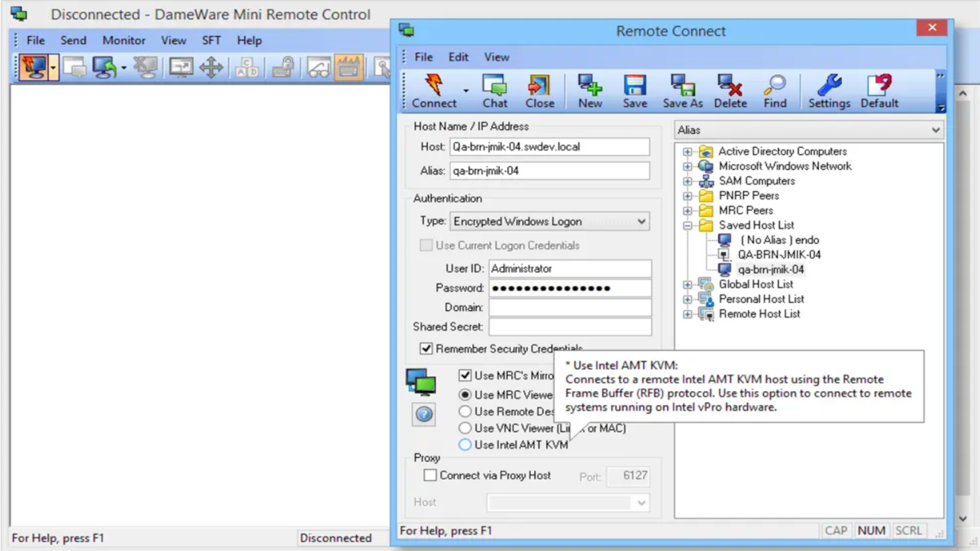Click the Save As toolbar icon

683,91
